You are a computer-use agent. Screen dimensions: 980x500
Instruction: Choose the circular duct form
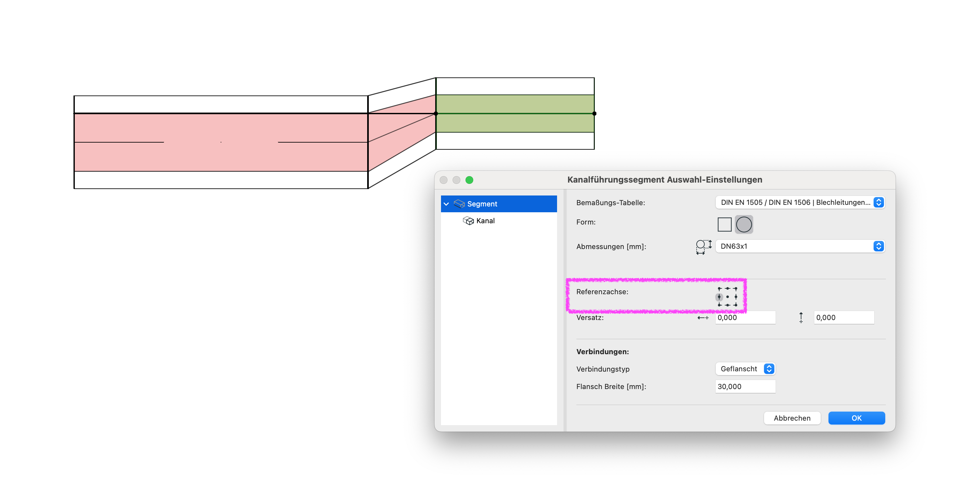tap(744, 224)
